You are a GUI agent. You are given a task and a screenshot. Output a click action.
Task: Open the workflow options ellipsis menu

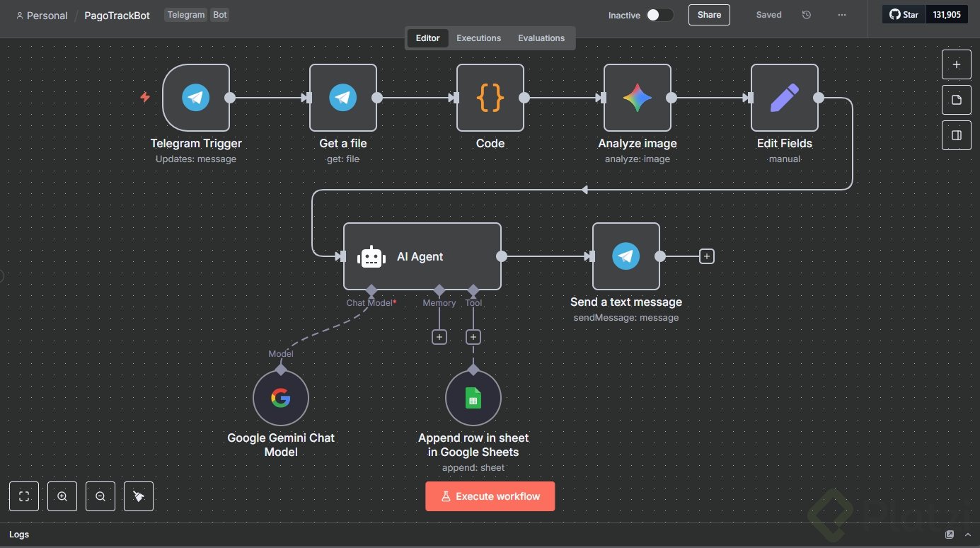coord(841,14)
